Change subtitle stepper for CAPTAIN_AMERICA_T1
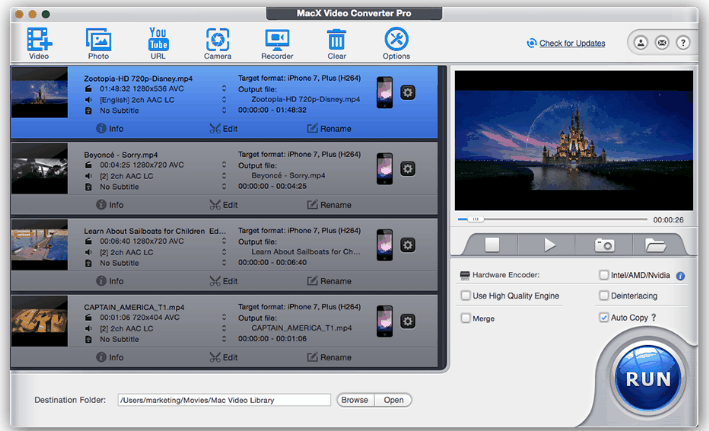Image resolution: width=709 pixels, height=431 pixels. click(224, 339)
